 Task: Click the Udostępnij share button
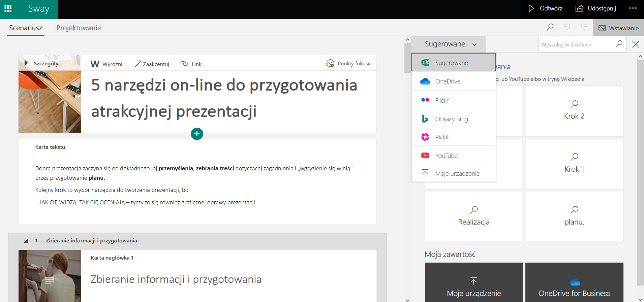(x=595, y=8)
